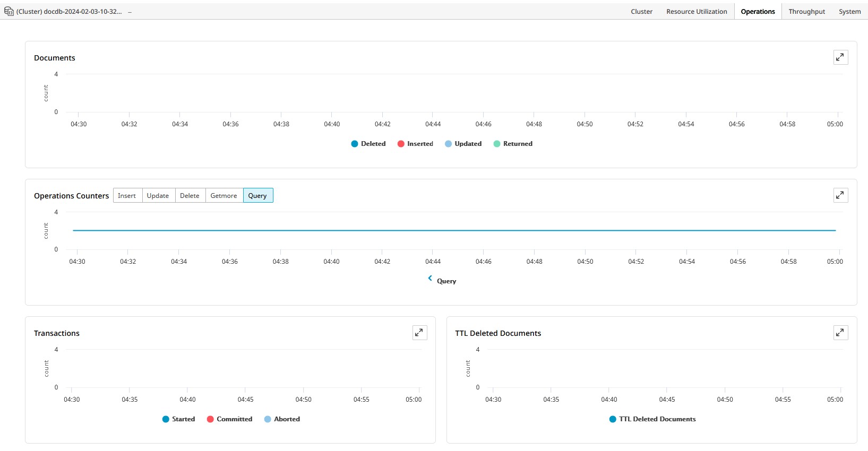Screen dimensions: 868x451
Task: Switch to the Resource Utilization tab
Action: [x=697, y=12]
